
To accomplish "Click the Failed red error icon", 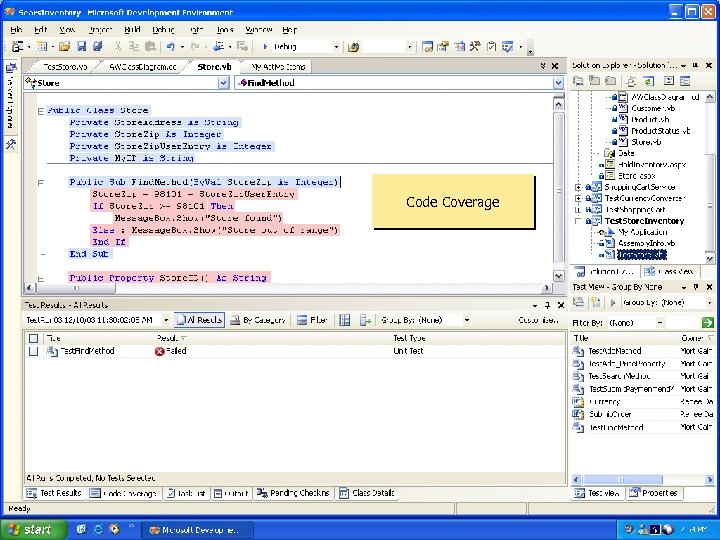I will (x=159, y=352).
